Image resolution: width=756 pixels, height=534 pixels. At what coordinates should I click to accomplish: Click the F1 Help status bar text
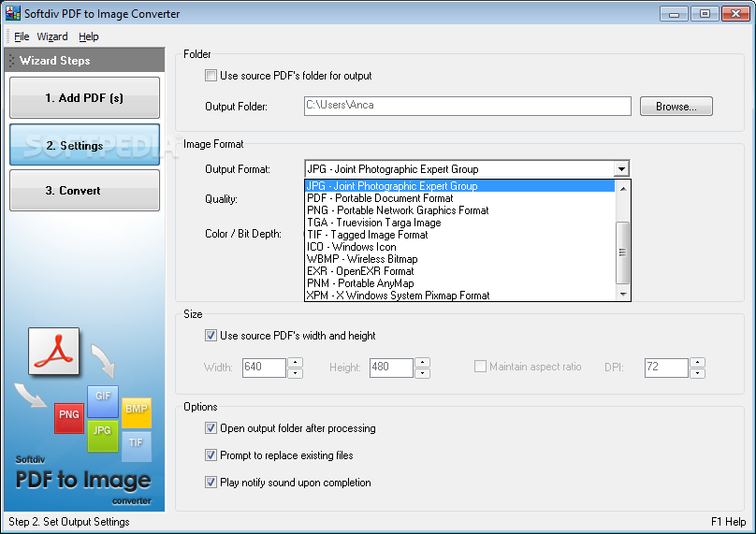tap(728, 522)
